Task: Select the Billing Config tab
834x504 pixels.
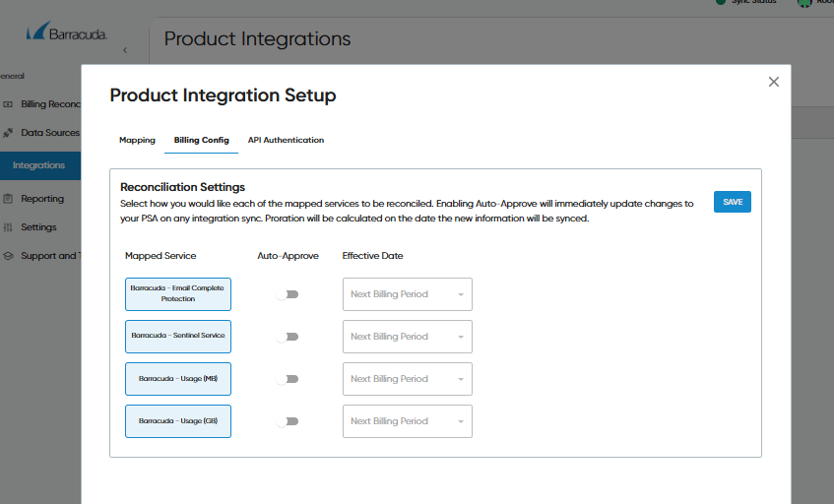Action: point(201,140)
